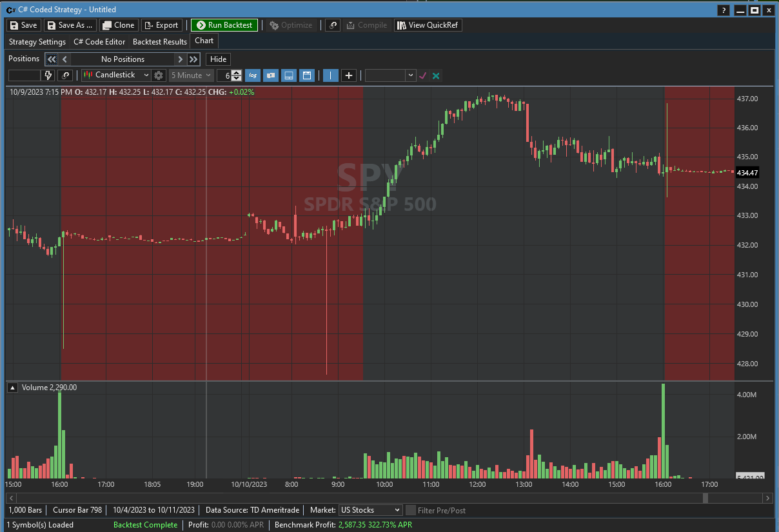Click the 10/10/2023 date axis label
Screen dimensions: 779x532
point(248,484)
